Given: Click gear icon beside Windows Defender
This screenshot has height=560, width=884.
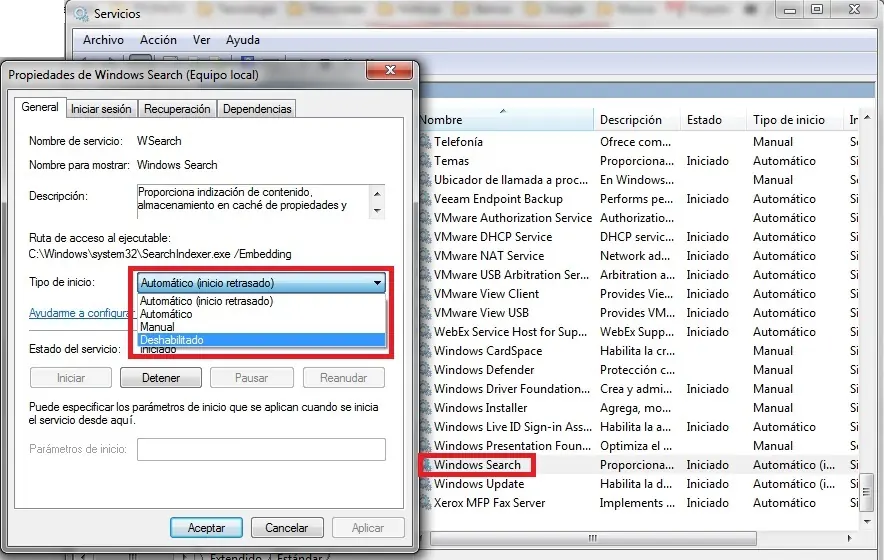Looking at the screenshot, I should 426,370.
